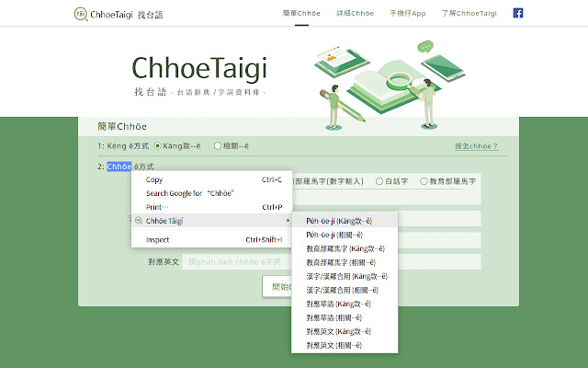Choose Inspect from the context menu
Viewport: 588px width, 368px height.
pyautogui.click(x=212, y=239)
